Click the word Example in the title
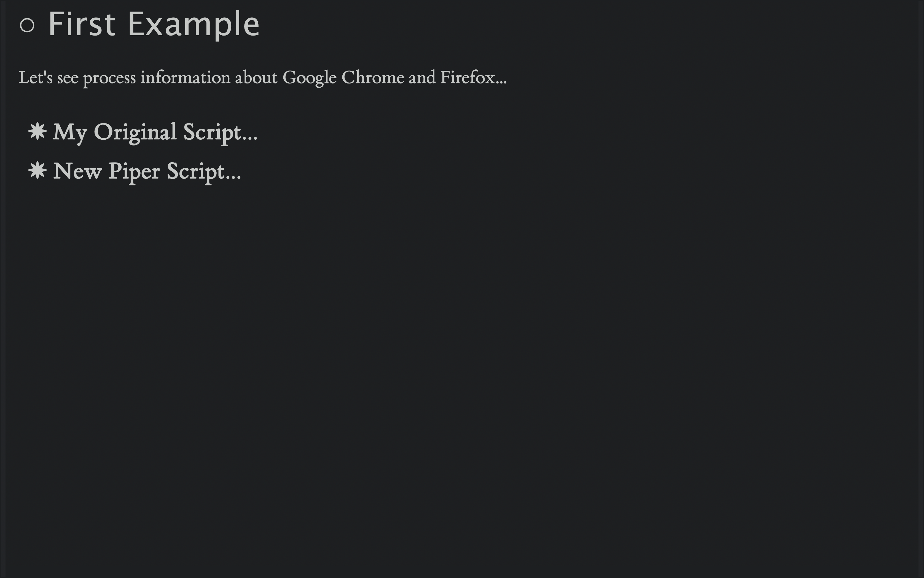 pyautogui.click(x=194, y=25)
